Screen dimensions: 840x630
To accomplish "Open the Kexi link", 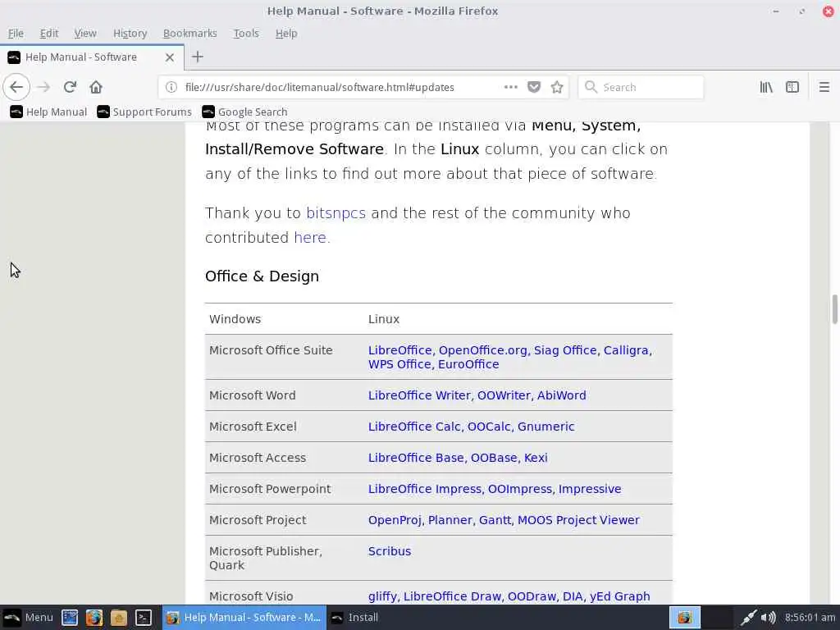I will pyautogui.click(x=536, y=458).
